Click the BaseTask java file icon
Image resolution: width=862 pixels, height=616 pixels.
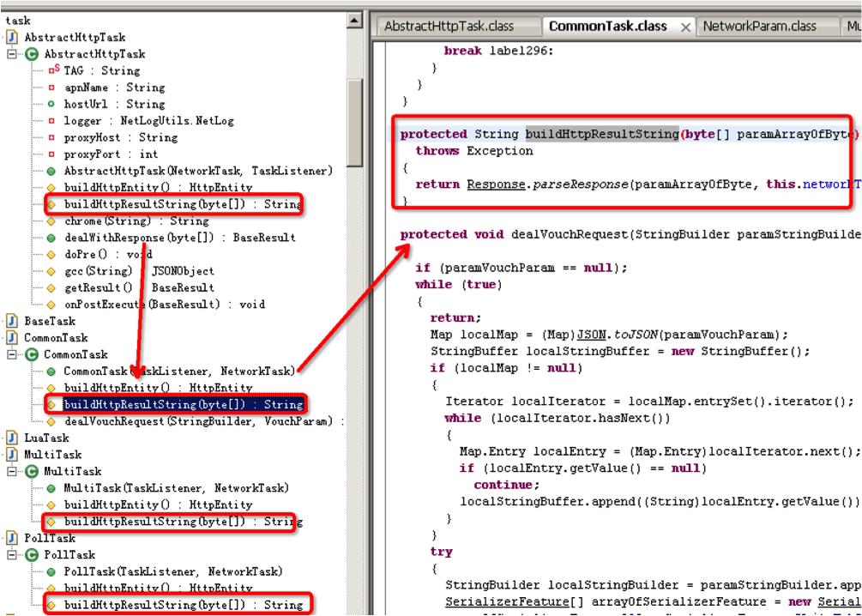[12, 321]
